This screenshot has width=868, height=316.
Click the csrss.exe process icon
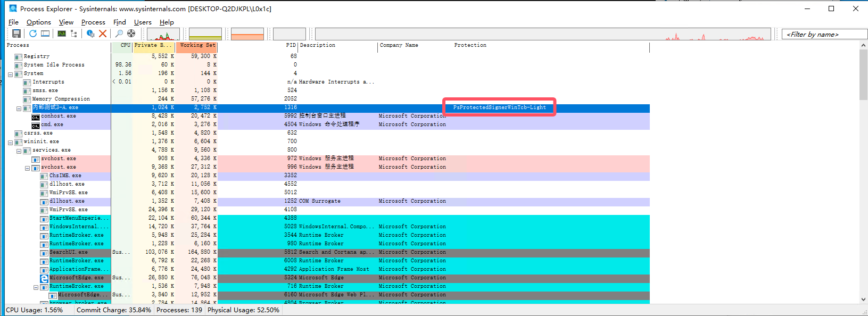[x=19, y=134]
